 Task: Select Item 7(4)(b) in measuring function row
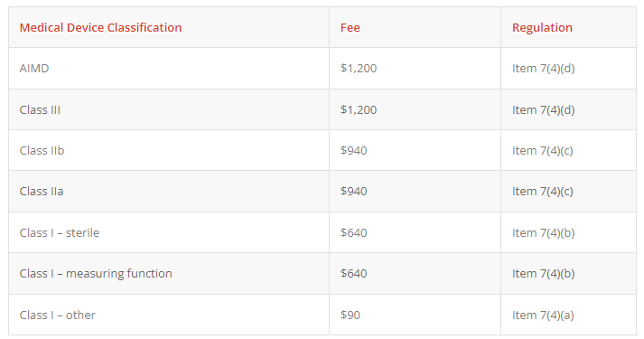point(544,274)
